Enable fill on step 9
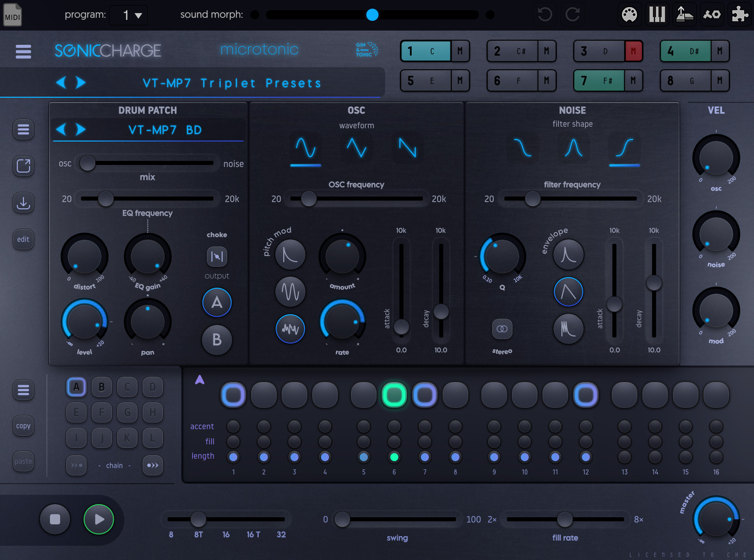Viewport: 754px width, 560px height. pyautogui.click(x=494, y=441)
